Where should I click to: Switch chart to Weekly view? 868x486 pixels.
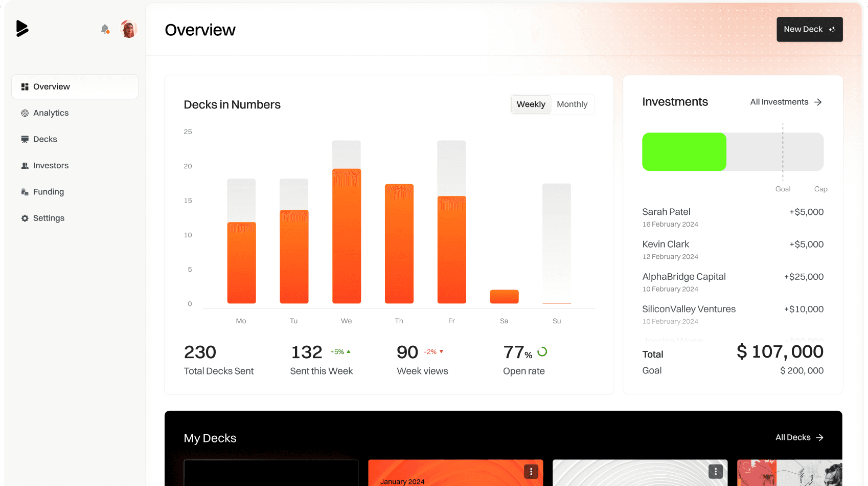coord(531,104)
